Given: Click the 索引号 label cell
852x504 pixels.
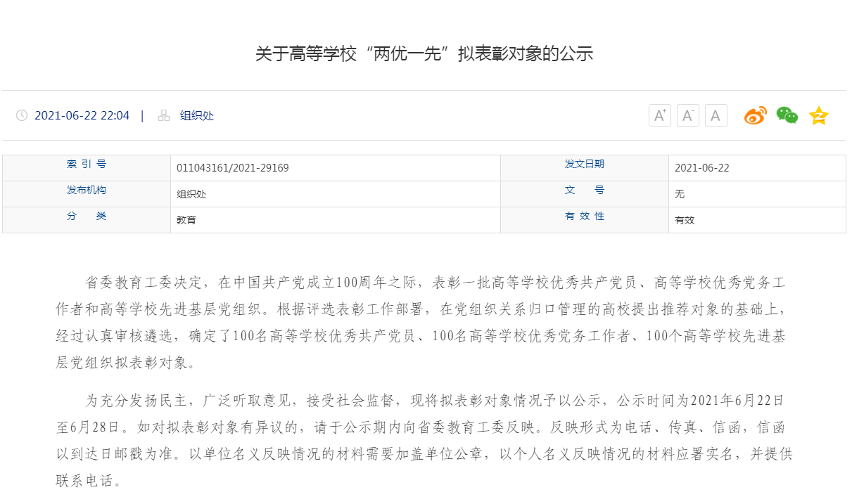Looking at the screenshot, I should [87, 164].
